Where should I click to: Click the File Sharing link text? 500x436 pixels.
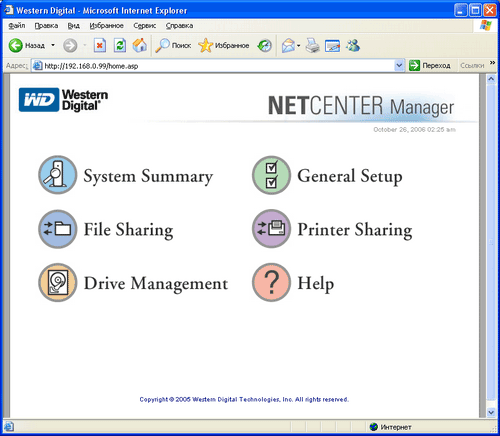tap(128, 230)
